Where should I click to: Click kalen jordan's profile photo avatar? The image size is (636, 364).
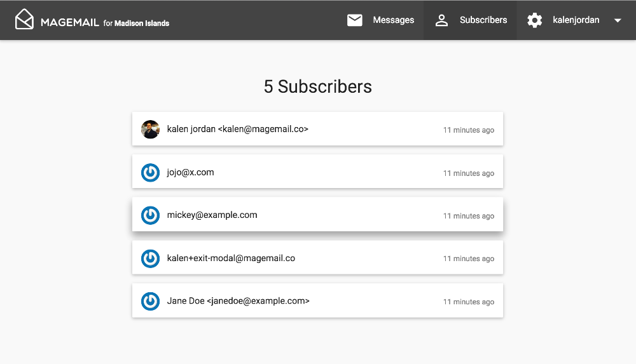point(150,129)
